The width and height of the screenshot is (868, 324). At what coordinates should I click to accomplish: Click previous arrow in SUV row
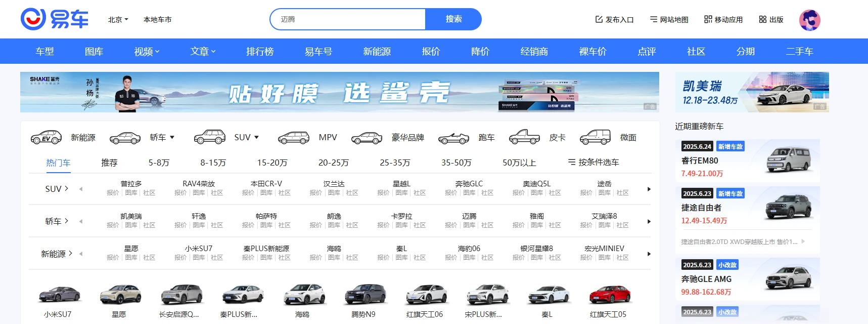point(81,189)
